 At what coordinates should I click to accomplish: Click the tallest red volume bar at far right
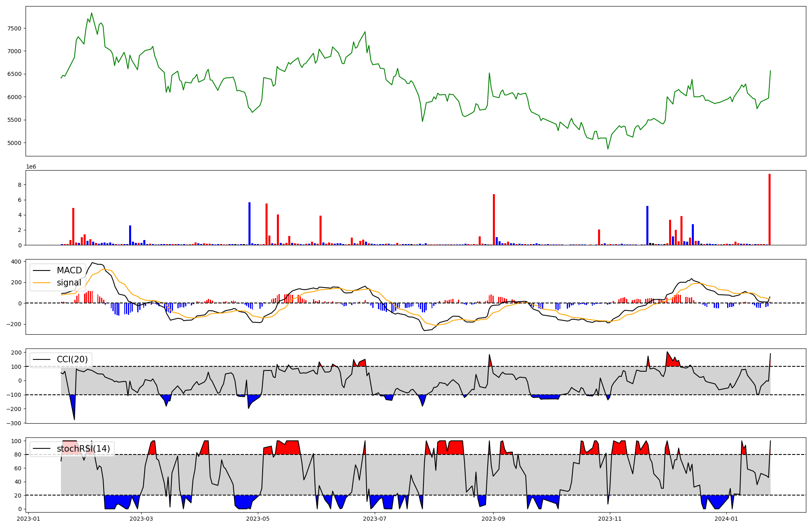coord(769,209)
